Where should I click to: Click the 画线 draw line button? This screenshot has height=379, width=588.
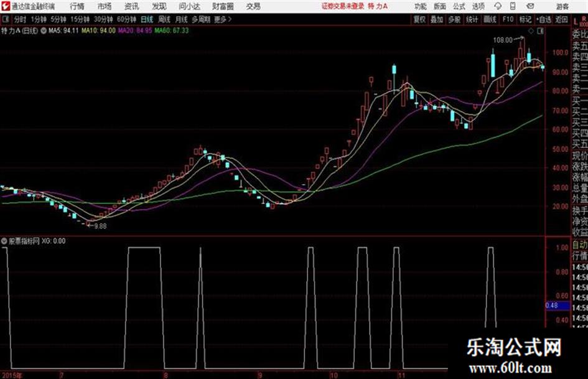[x=490, y=19]
